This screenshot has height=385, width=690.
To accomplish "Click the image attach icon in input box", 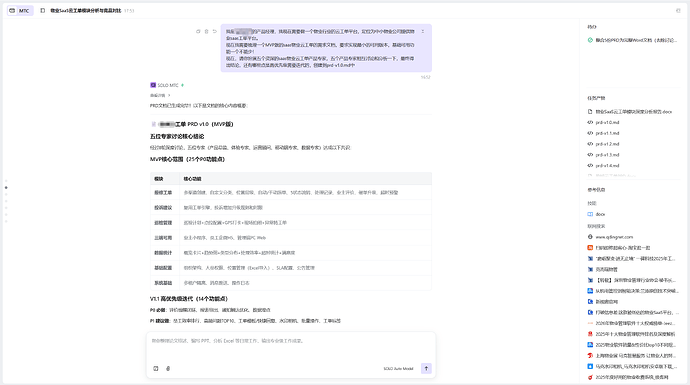I will [156, 368].
